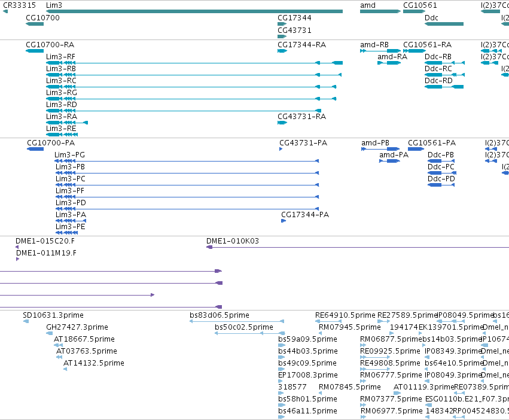Open transcript Lim3-RG label
Screen dimensions: 509x420
click(62, 93)
